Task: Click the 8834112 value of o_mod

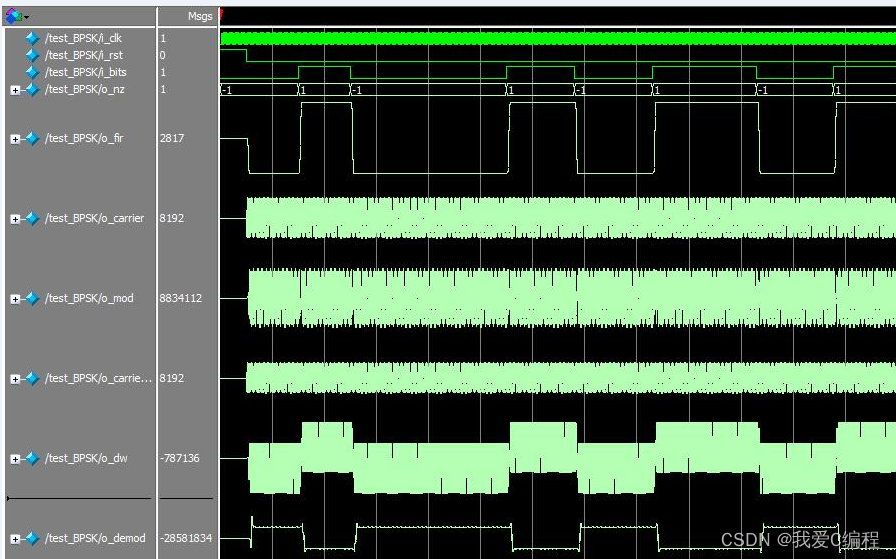Action: click(180, 298)
